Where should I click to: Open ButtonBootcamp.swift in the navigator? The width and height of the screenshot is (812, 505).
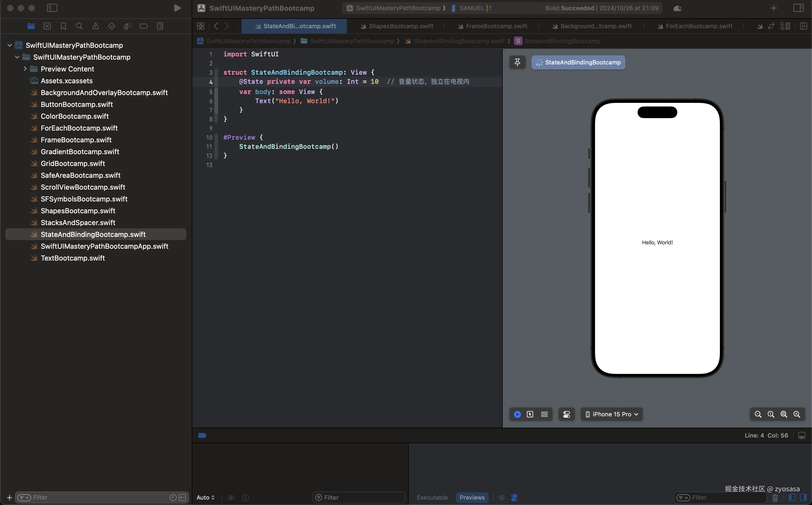click(x=77, y=104)
